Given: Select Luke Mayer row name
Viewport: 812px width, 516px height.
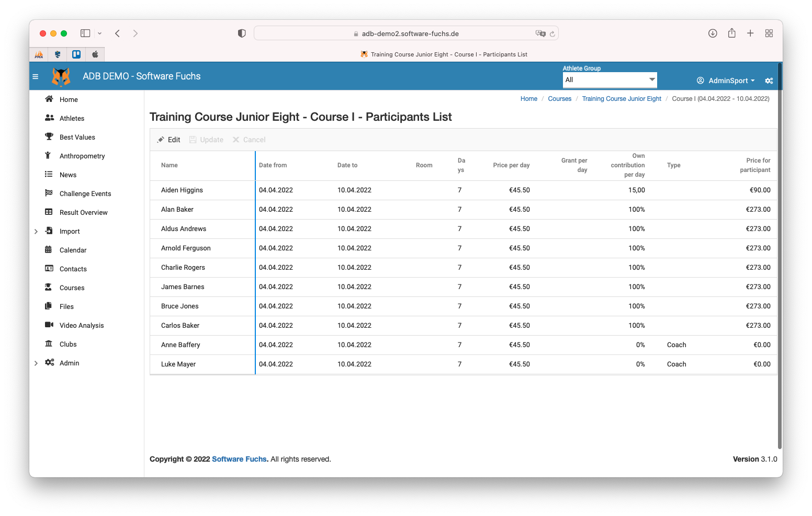Looking at the screenshot, I should pyautogui.click(x=178, y=364).
